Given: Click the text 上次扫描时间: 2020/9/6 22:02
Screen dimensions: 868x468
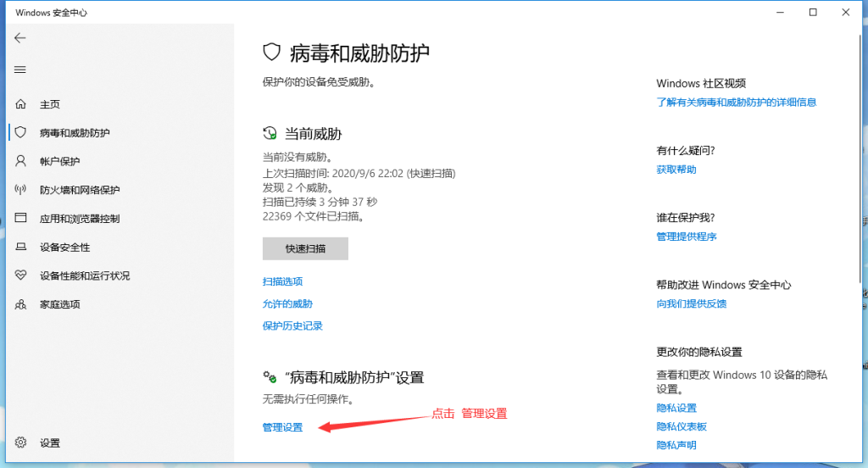Looking at the screenshot, I should [x=332, y=173].
